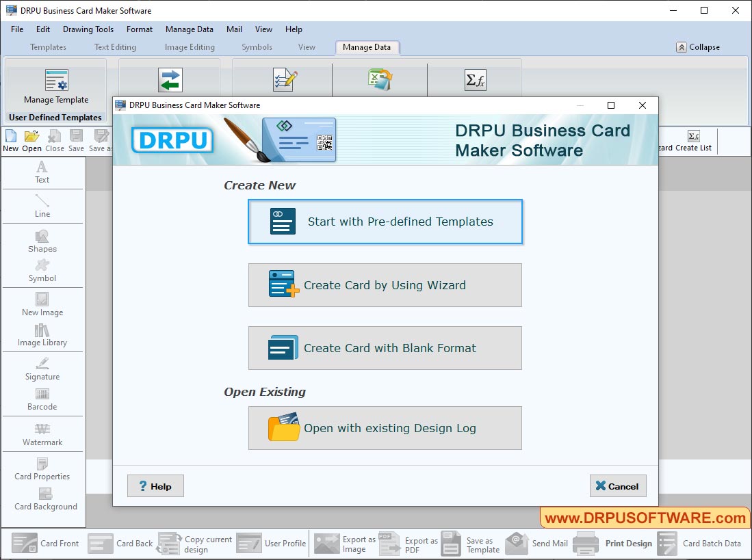Switch to the Text Editing tab
Image resolution: width=752 pixels, height=560 pixels.
click(x=114, y=47)
